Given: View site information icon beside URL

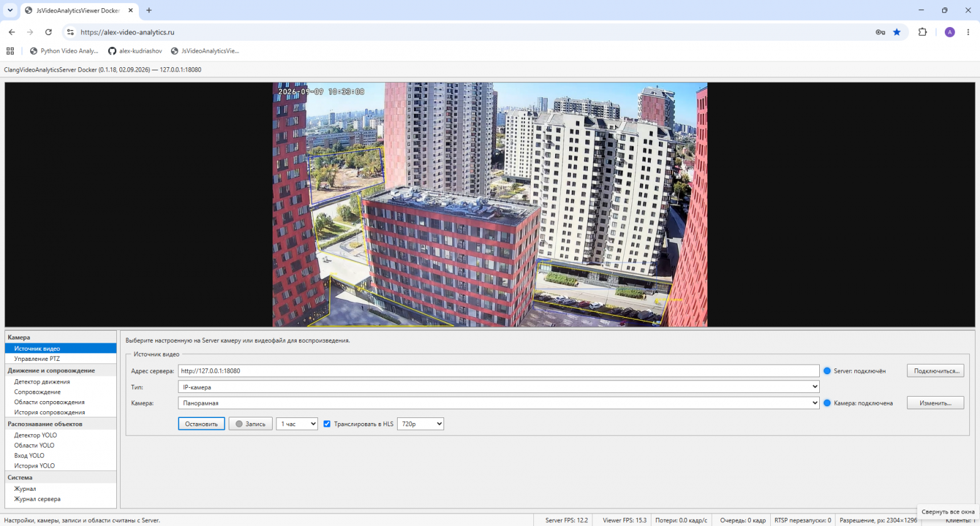Looking at the screenshot, I should 70,32.
